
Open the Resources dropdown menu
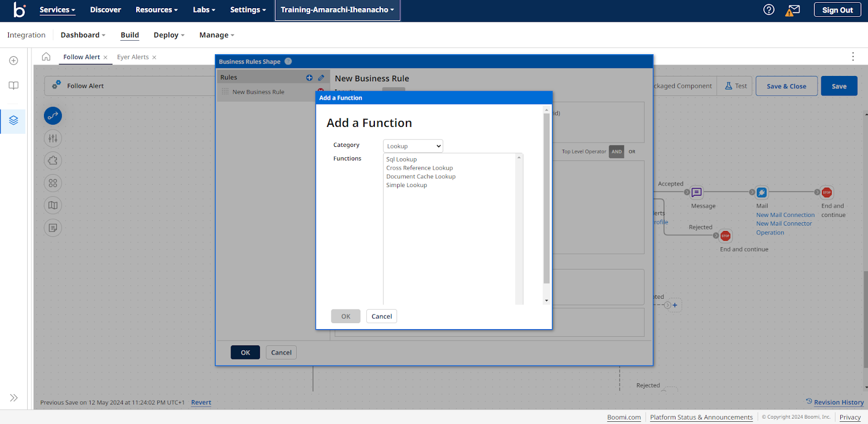[x=156, y=10]
